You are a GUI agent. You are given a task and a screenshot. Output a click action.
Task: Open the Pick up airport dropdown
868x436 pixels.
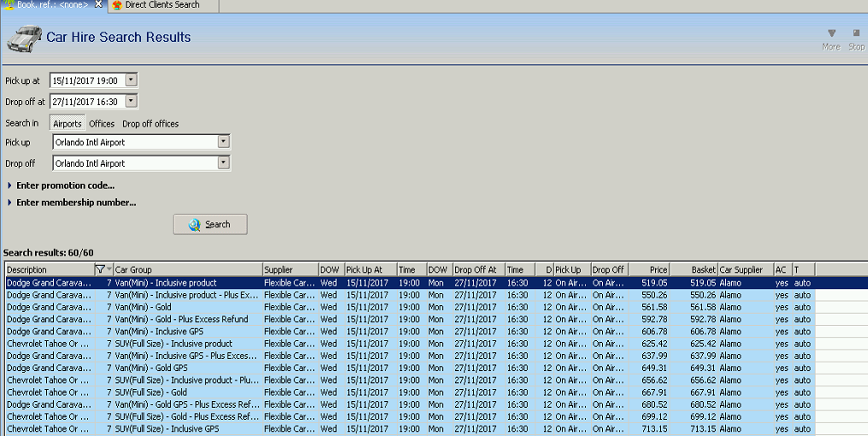[223, 142]
